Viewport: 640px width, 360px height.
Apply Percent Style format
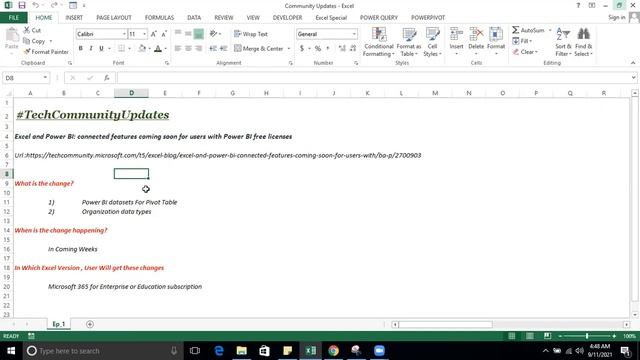[318, 49]
